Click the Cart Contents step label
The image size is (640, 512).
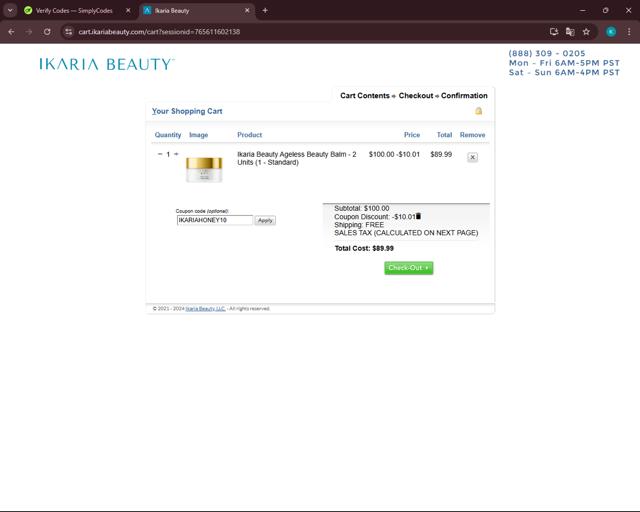(x=365, y=96)
